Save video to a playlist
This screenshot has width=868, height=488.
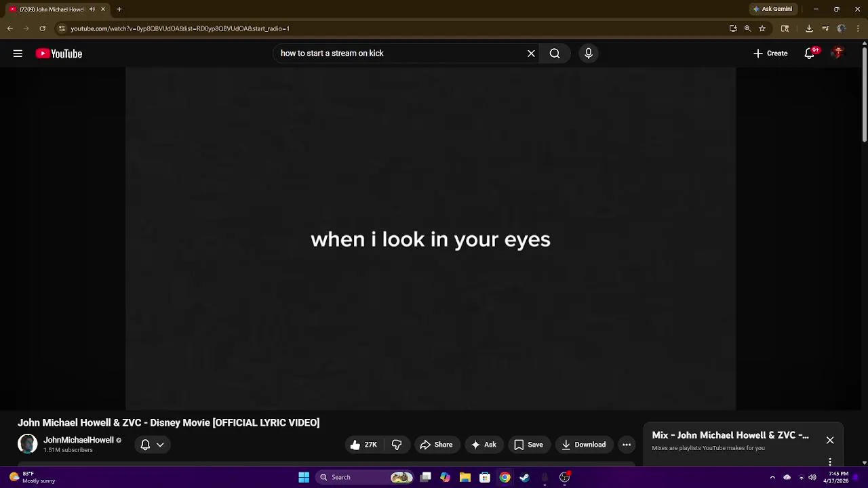[x=528, y=445]
